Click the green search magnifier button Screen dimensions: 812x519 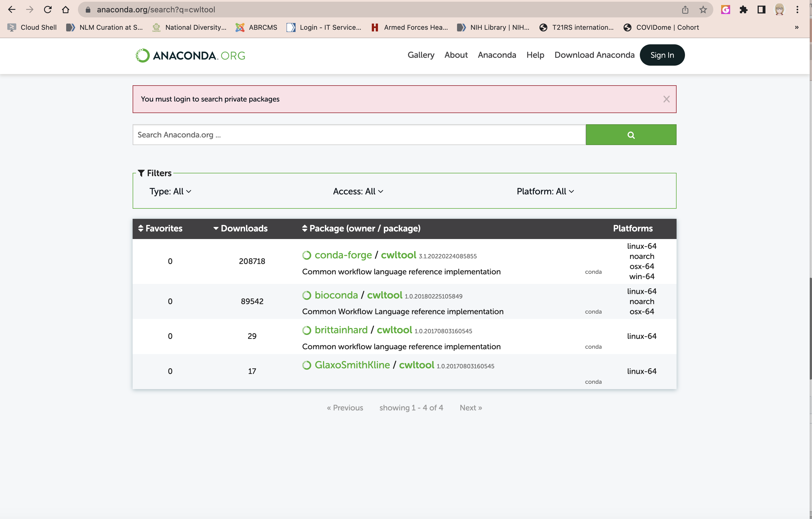click(631, 135)
